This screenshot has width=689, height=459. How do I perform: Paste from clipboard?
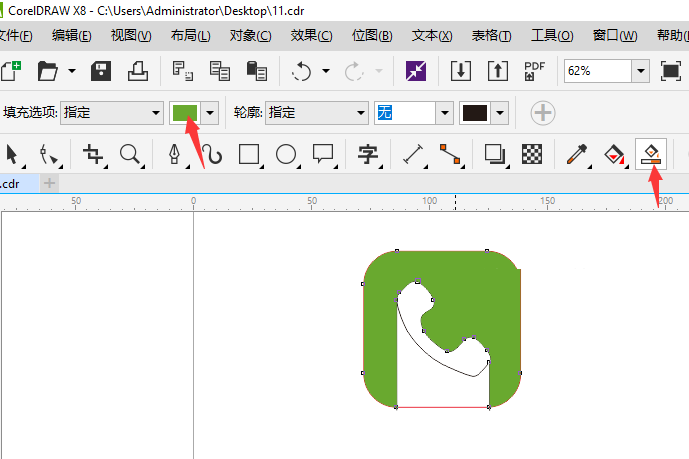[257, 71]
